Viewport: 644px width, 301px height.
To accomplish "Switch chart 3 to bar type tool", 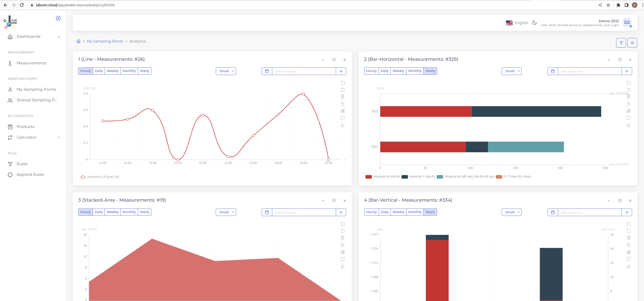I will [343, 252].
